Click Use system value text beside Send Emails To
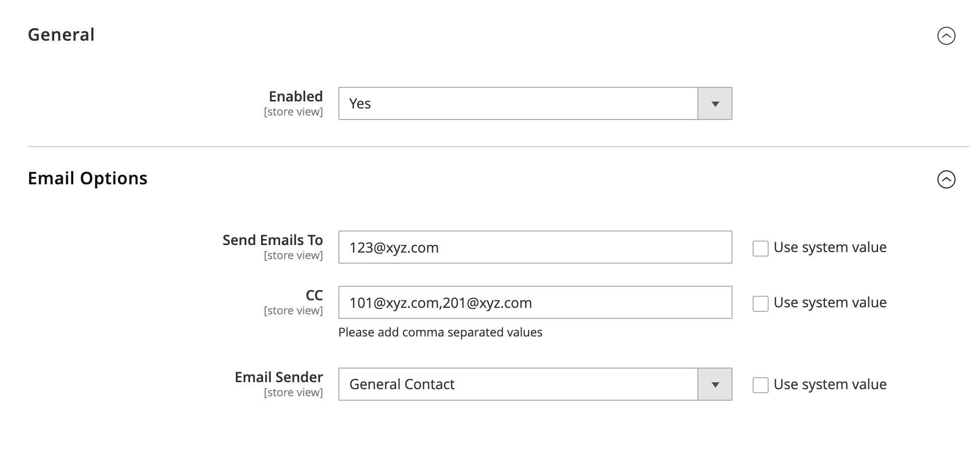Image resolution: width=980 pixels, height=459 pixels. pos(830,247)
